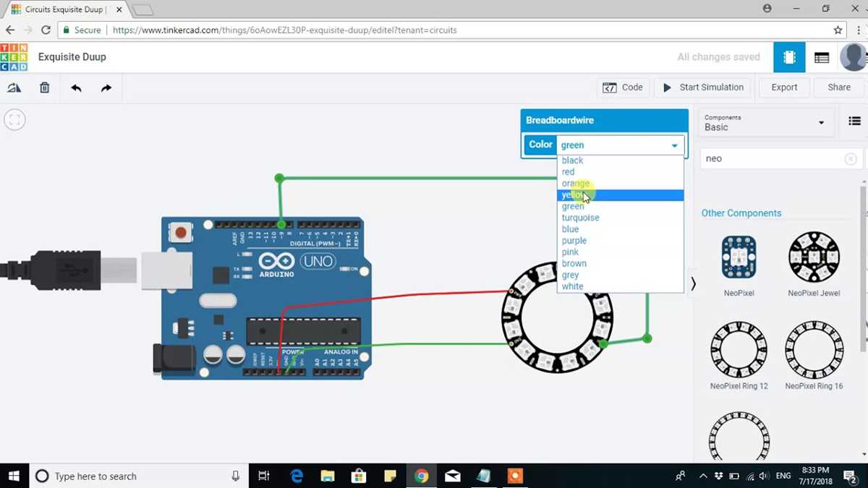This screenshot has width=868, height=488.
Task: Open the Code editor
Action: (623, 87)
